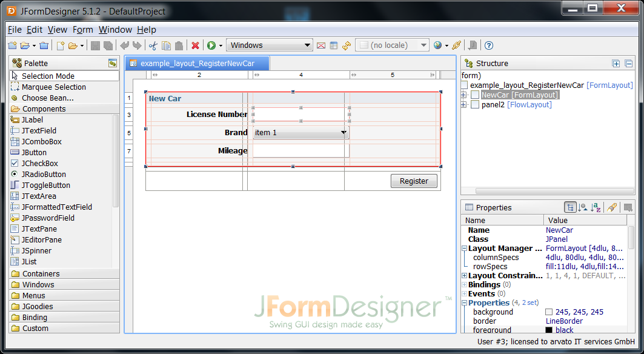
Task: Click the License Number text field
Action: point(301,115)
